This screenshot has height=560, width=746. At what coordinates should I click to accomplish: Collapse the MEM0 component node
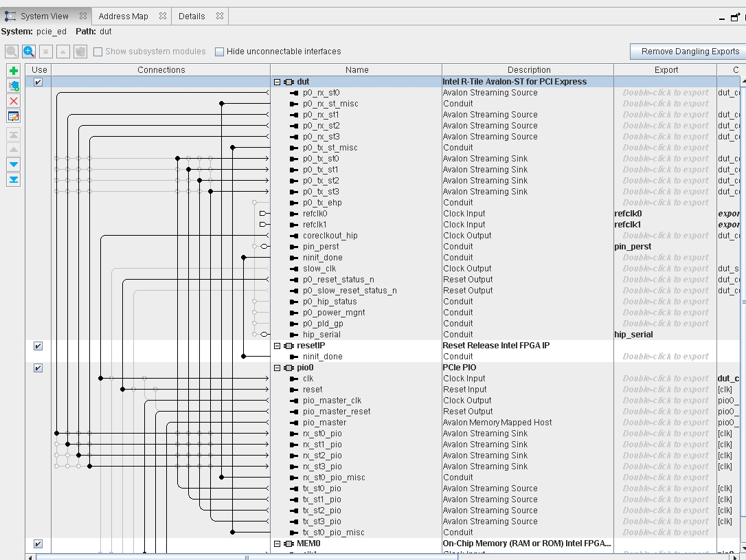click(x=278, y=544)
